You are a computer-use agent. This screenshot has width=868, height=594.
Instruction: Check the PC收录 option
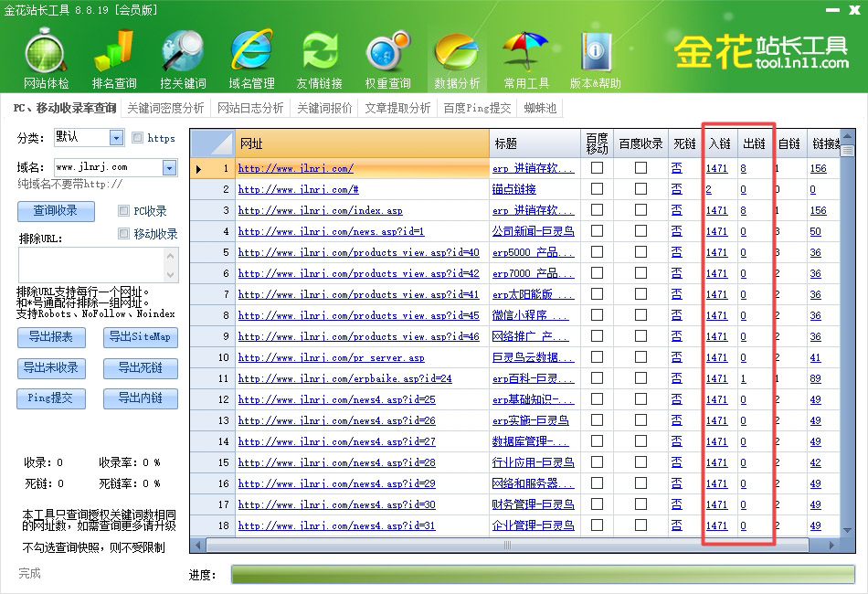tap(124, 211)
